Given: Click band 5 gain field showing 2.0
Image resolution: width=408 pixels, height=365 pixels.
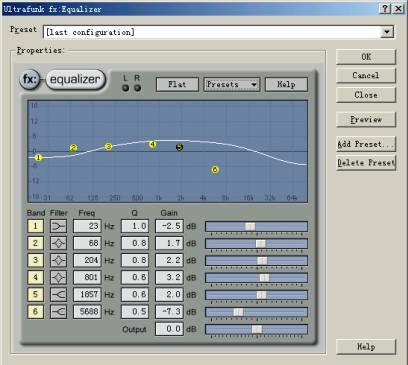Looking at the screenshot, I should [169, 295].
